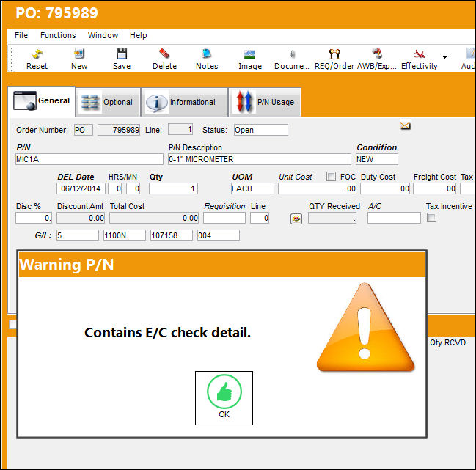Click the UOM field showing EACH
The width and height of the screenshot is (476, 470).
(252, 188)
